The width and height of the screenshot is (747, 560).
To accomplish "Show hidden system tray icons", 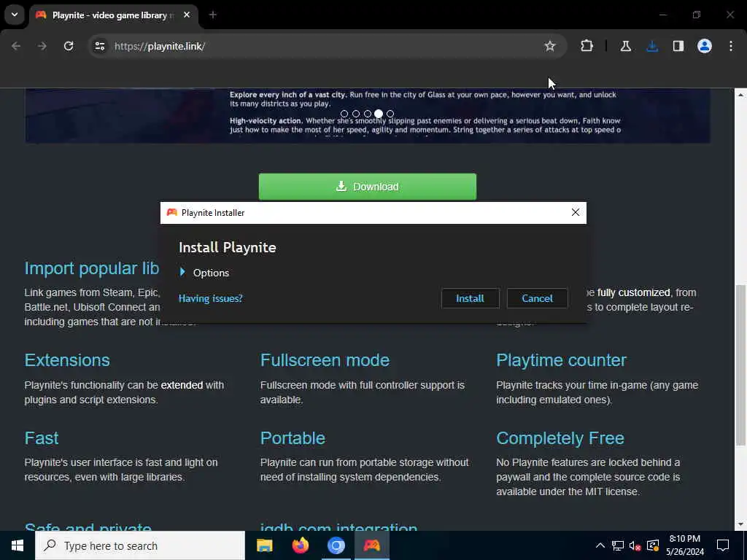I will click(600, 545).
